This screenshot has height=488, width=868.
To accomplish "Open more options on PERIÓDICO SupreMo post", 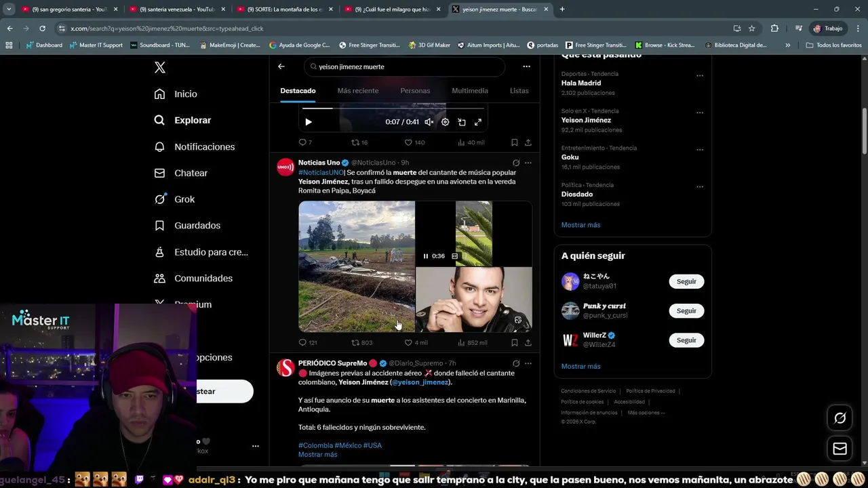I will (x=528, y=363).
